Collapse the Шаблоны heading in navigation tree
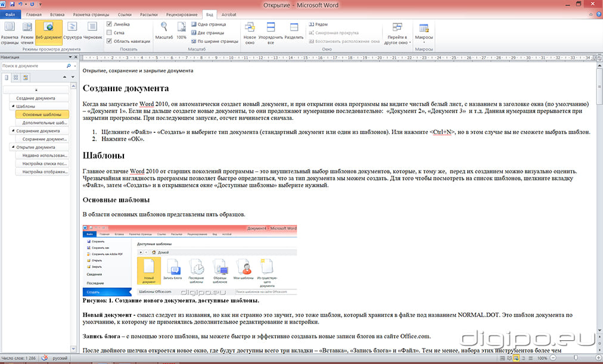The image size is (603, 364). pyautogui.click(x=13, y=106)
